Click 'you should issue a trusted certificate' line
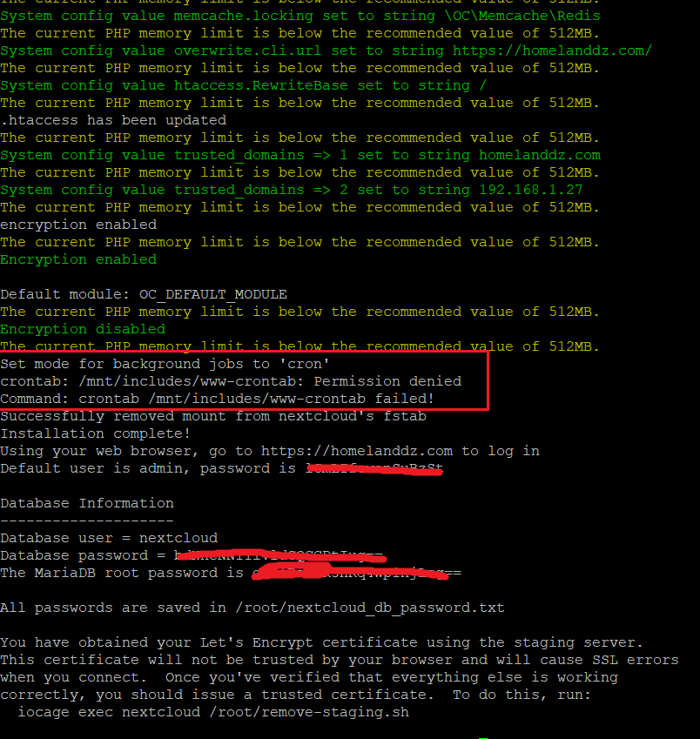This screenshot has height=739, width=700. pyautogui.click(x=295, y=695)
